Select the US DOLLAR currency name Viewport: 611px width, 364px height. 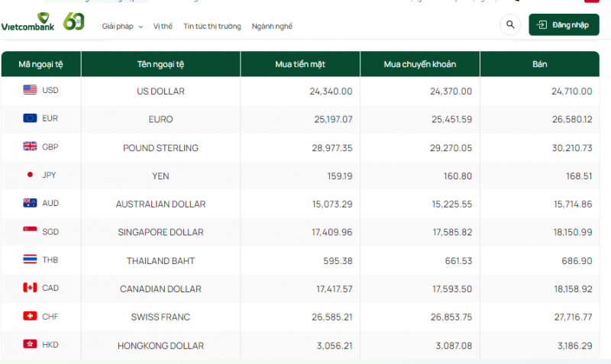click(x=160, y=91)
